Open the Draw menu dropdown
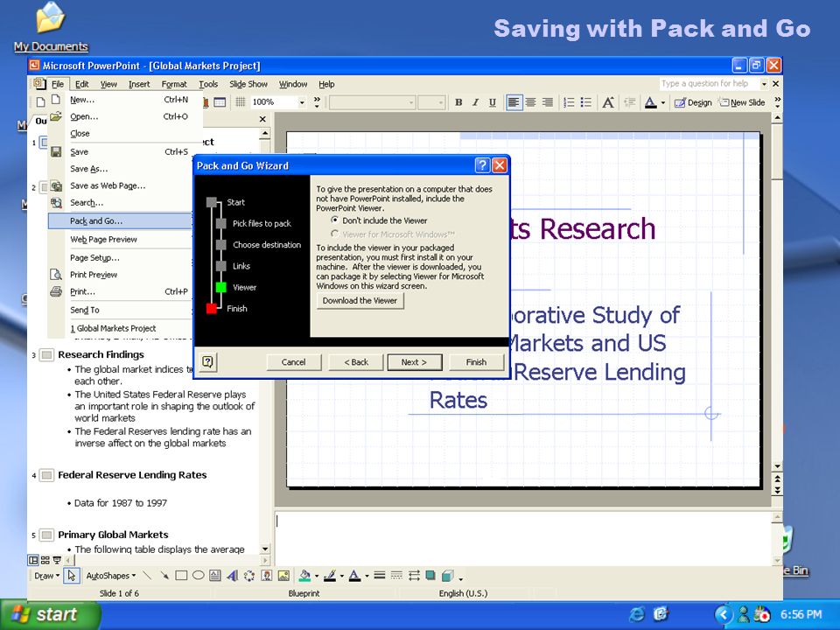Viewport: 840px width, 630px height. [x=46, y=576]
